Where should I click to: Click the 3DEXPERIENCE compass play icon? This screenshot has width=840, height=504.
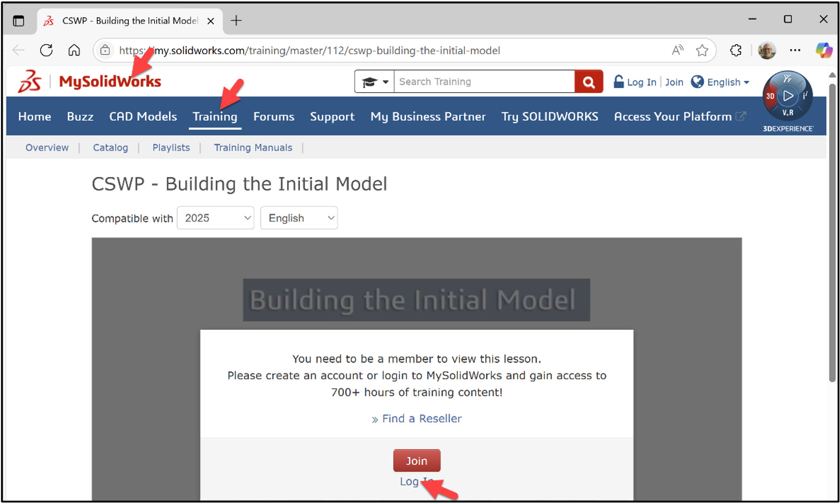pyautogui.click(x=788, y=96)
